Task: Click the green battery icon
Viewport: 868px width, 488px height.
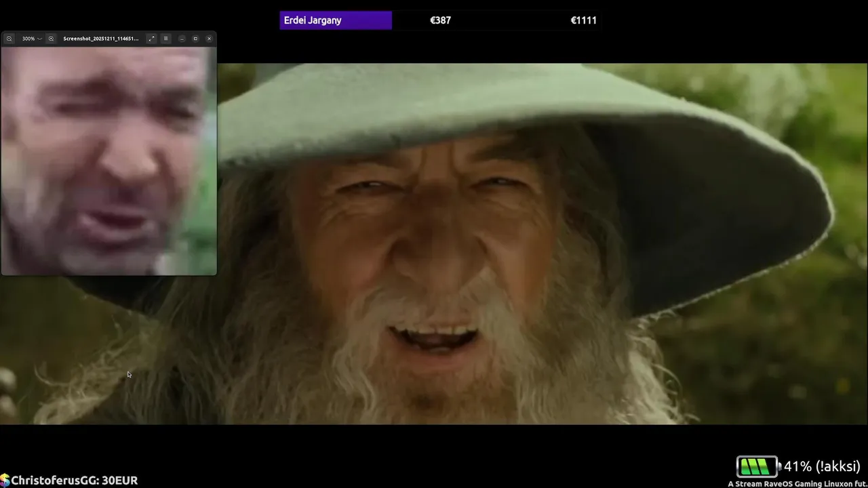Action: [x=757, y=466]
